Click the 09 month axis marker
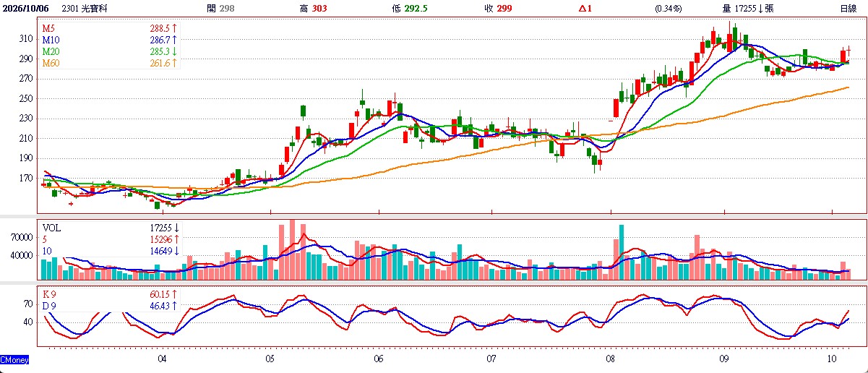The image size is (868, 373). (724, 359)
